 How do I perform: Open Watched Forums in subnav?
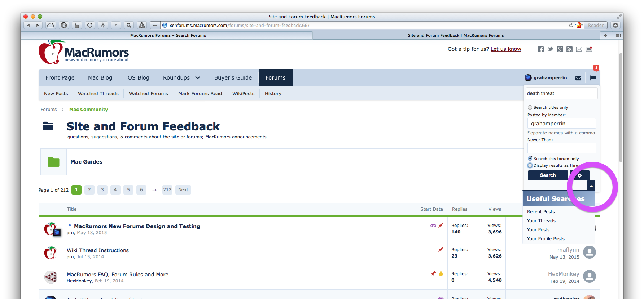click(148, 94)
